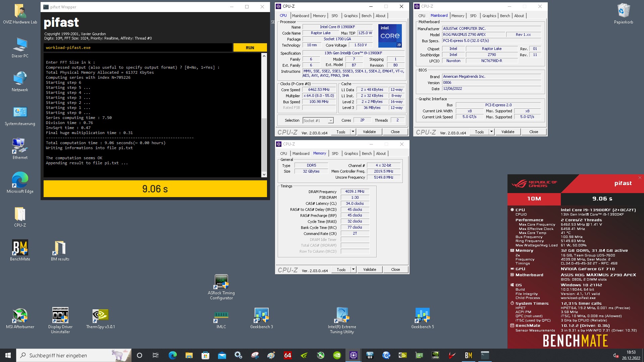This screenshot has width=644, height=362.
Task: Open SPD tab in the Memory CPU-Z window
Action: 335,154
